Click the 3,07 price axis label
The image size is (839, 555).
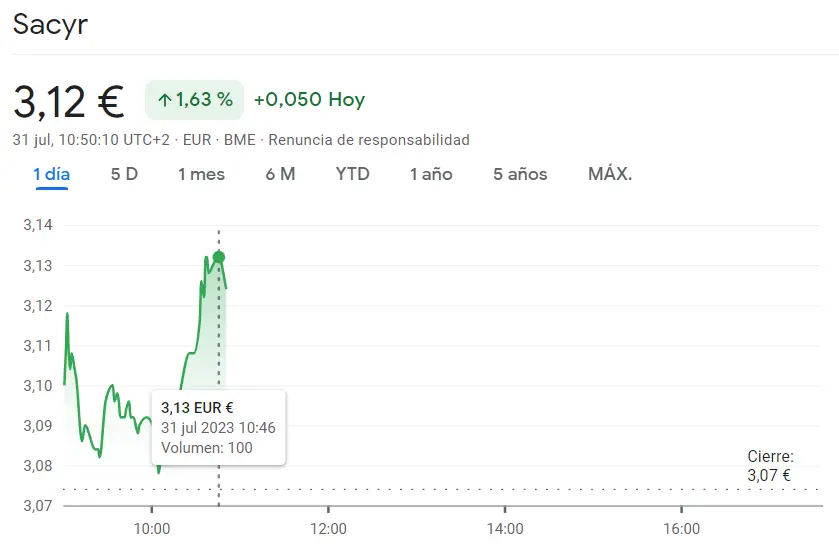coord(38,505)
